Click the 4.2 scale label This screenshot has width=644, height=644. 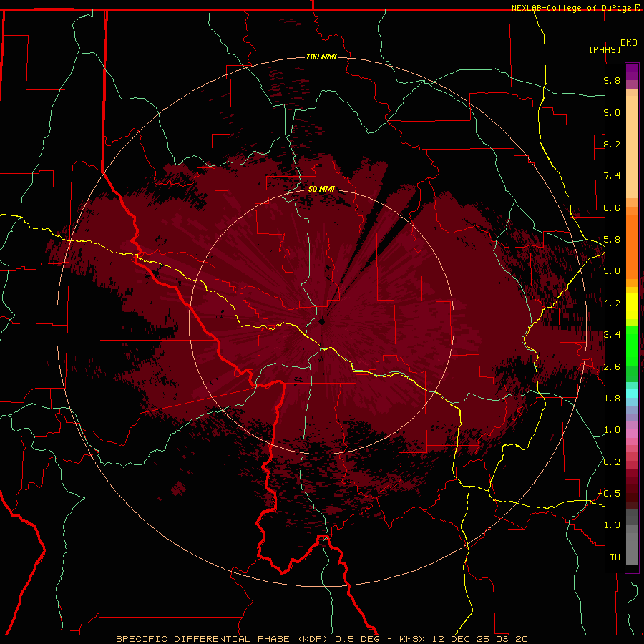point(612,303)
